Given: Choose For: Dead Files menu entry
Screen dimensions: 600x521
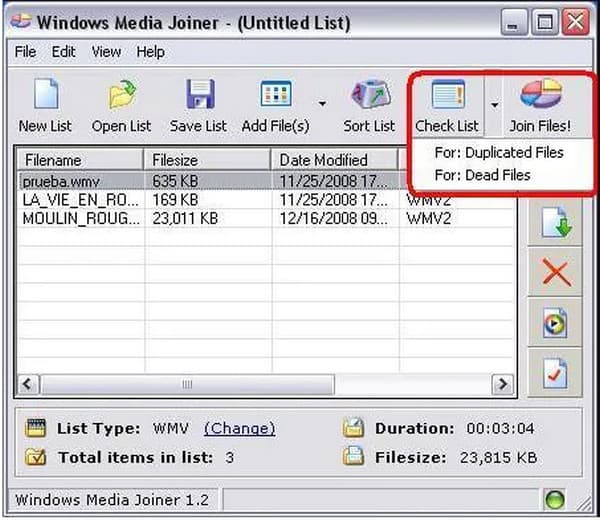Looking at the screenshot, I should point(483,175).
